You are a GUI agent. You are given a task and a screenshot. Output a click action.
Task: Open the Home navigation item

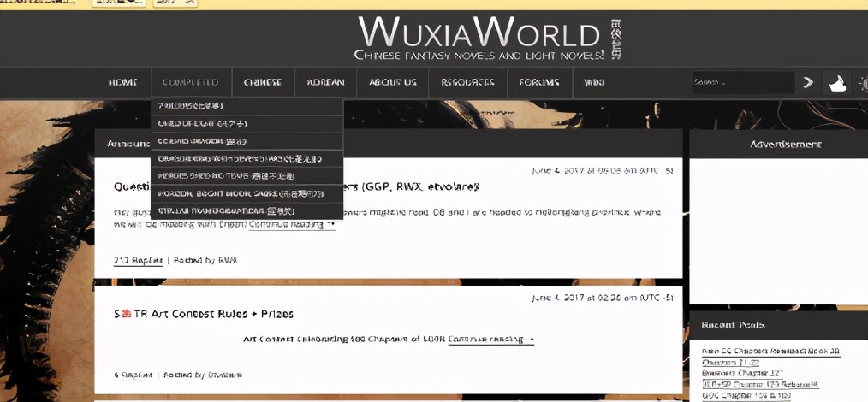pos(123,82)
